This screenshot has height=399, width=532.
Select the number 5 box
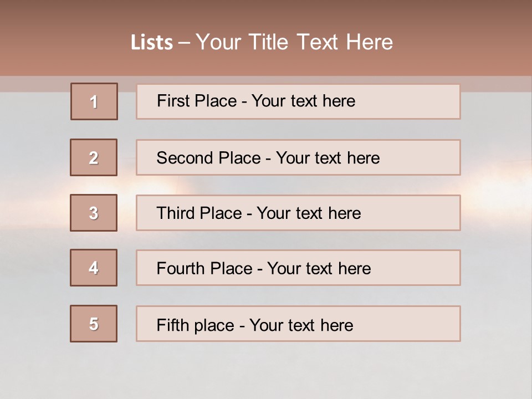[94, 324]
